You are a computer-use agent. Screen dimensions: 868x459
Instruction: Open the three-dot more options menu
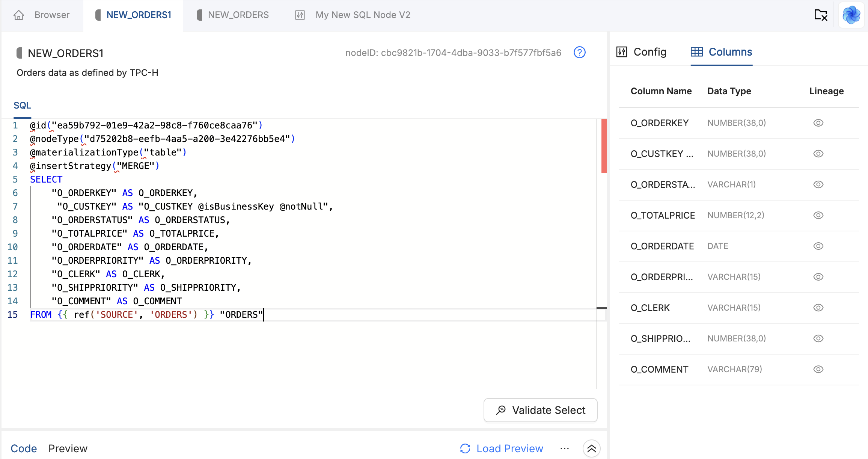565,448
